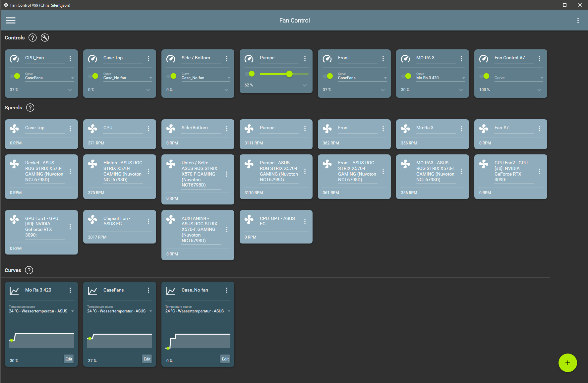Toggle the Fan Control #7 switch

484,76
